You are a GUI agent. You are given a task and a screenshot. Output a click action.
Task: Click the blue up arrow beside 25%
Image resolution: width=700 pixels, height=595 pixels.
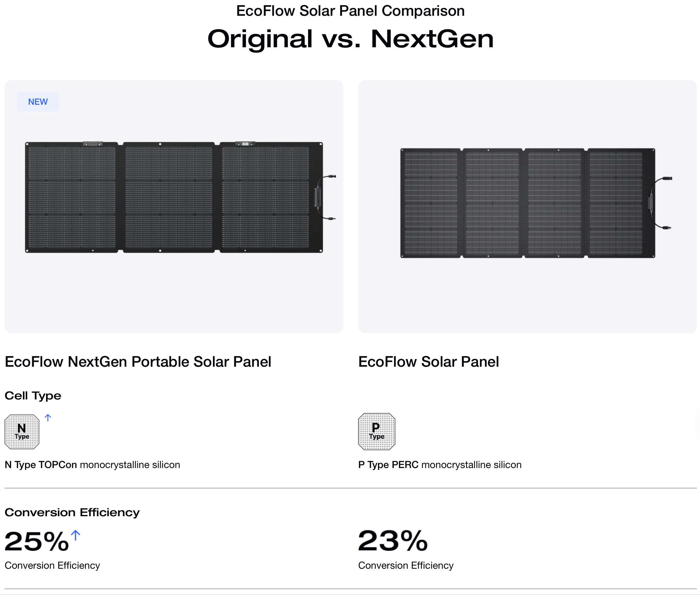click(76, 535)
